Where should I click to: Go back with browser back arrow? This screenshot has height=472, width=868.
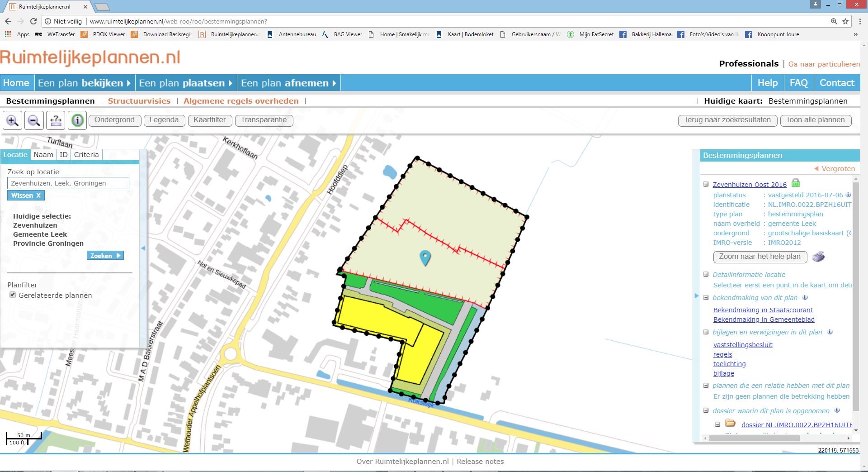tap(8, 21)
